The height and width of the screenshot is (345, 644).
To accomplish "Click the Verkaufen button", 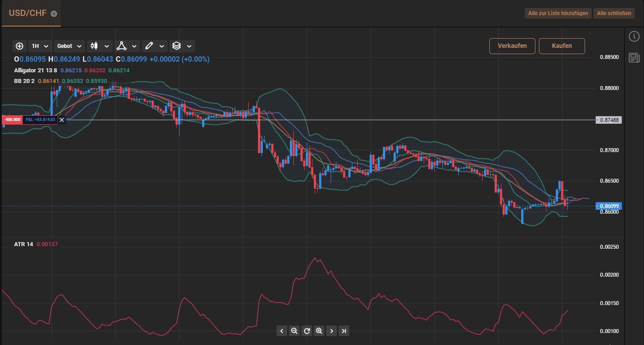I will 512,46.
